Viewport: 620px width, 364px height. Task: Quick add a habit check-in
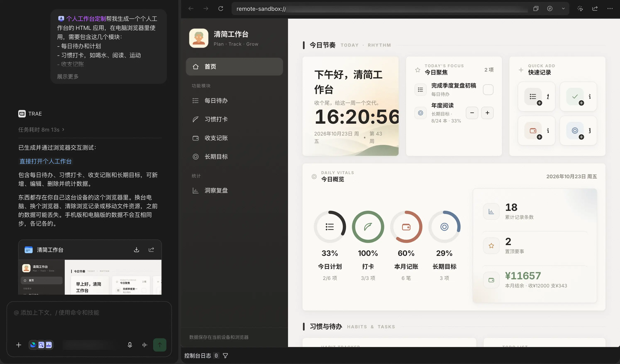click(578, 96)
